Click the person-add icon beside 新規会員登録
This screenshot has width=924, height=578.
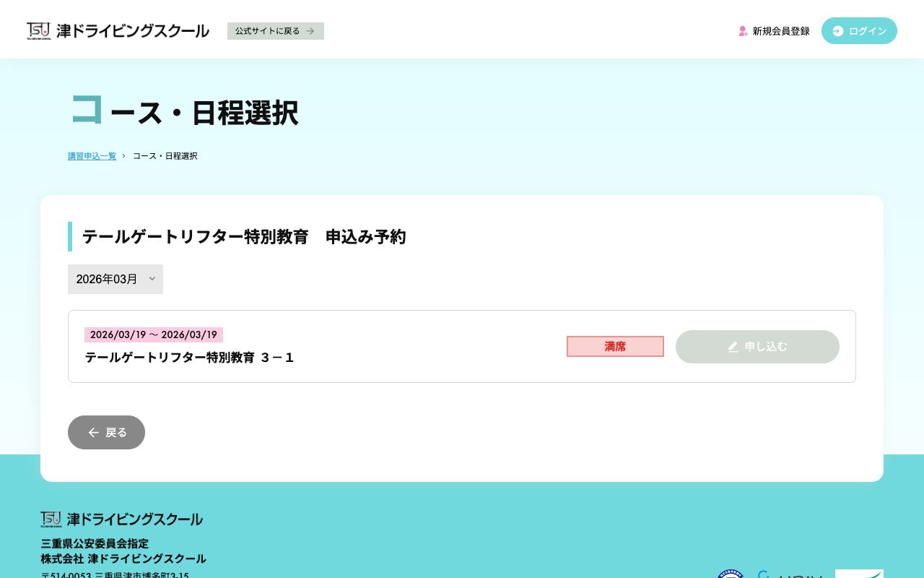point(743,31)
